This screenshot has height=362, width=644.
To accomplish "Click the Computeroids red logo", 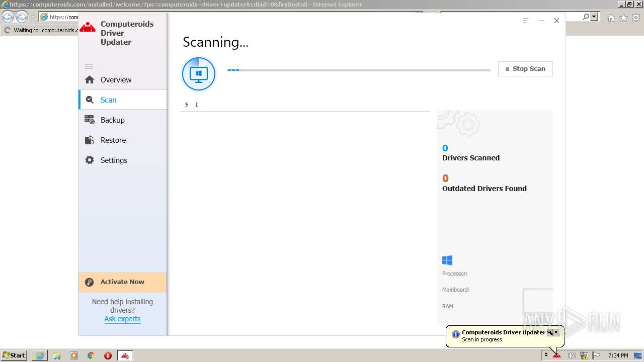I will pos(88,27).
